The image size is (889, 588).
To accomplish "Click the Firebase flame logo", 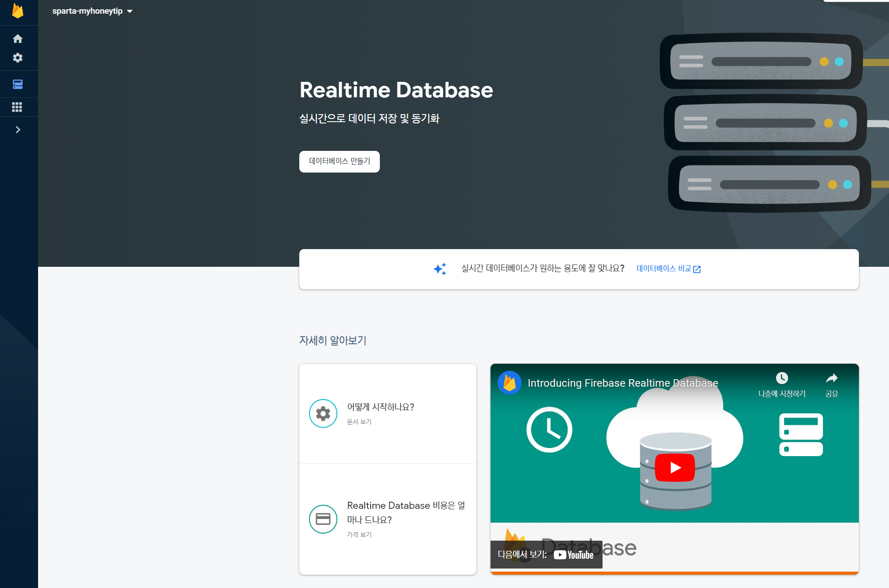I will [x=18, y=11].
